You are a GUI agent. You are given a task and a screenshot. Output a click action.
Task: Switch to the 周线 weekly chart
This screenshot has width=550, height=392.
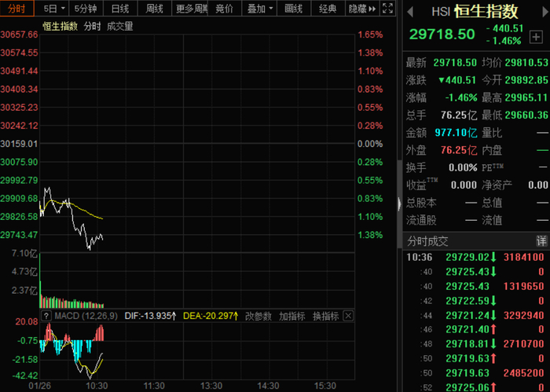click(x=154, y=9)
